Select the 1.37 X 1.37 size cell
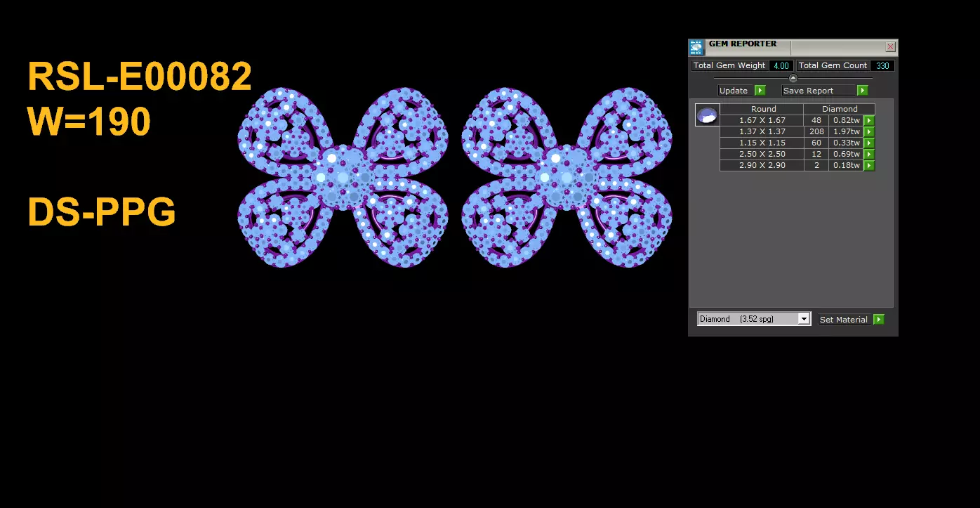 click(x=762, y=132)
